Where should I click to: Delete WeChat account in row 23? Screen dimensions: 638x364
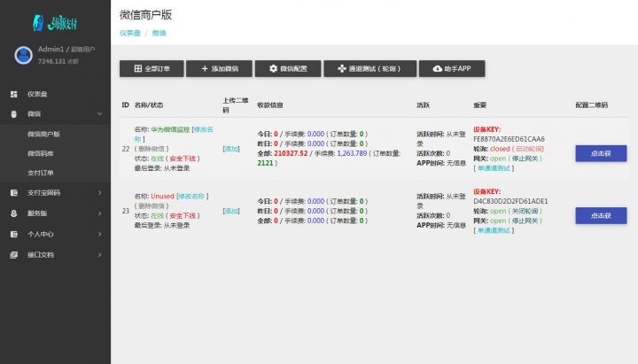tap(152, 205)
